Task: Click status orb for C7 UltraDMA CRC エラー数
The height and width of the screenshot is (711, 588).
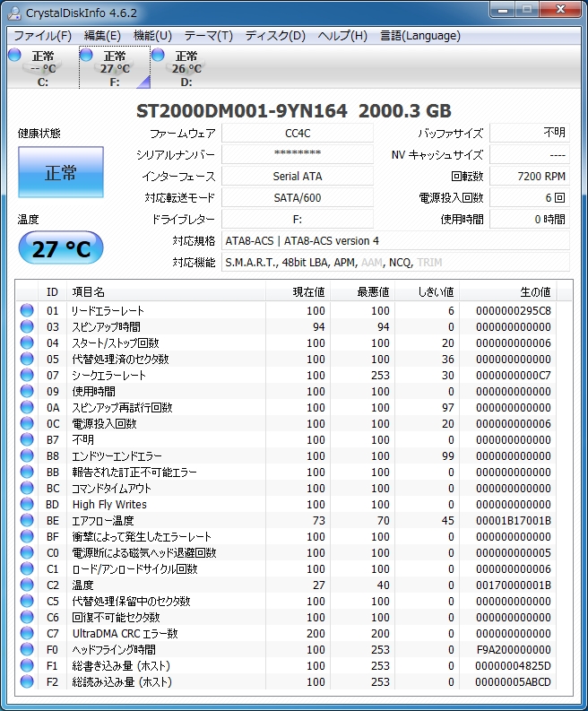Action: 27,633
